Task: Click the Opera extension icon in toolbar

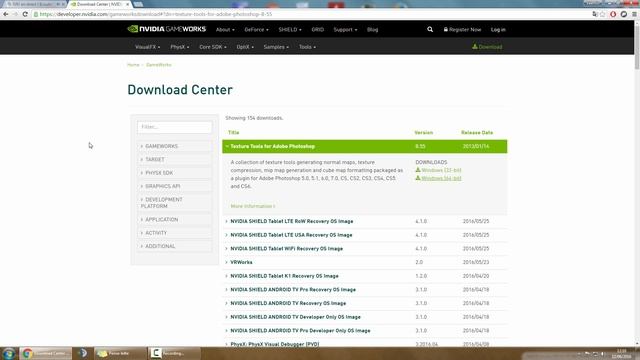Action: [x=613, y=14]
